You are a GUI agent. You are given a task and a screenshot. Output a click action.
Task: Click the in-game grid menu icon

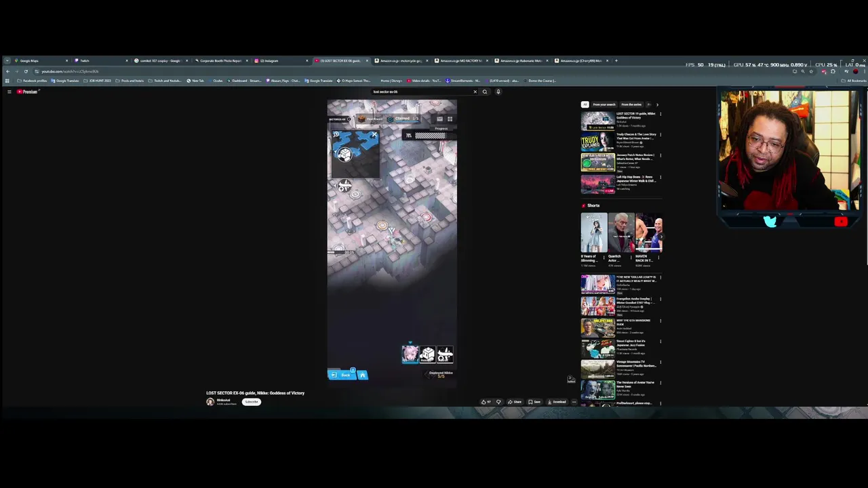point(450,119)
